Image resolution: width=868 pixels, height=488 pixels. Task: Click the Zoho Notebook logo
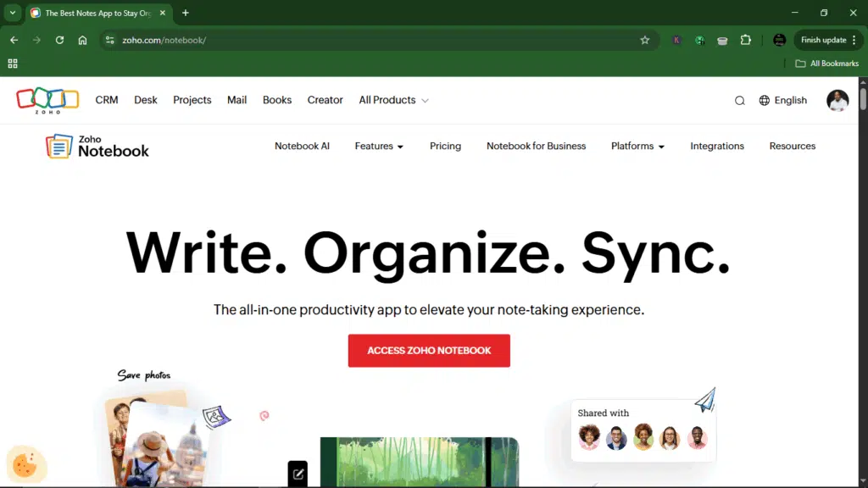point(97,147)
